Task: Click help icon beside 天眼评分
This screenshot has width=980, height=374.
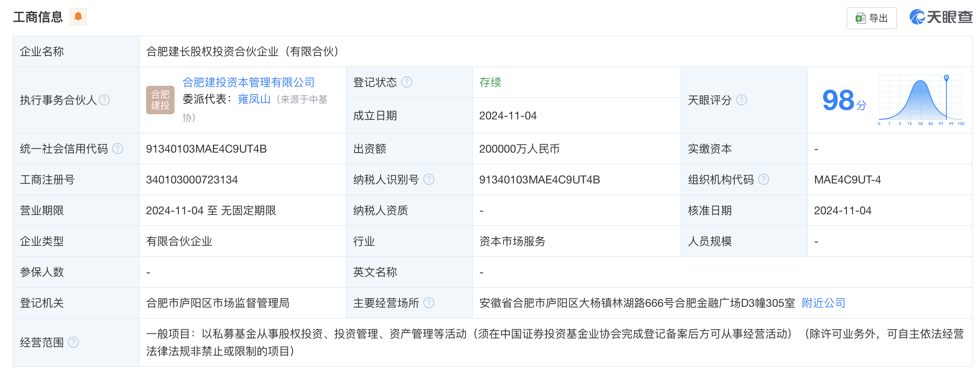Action: [x=742, y=100]
